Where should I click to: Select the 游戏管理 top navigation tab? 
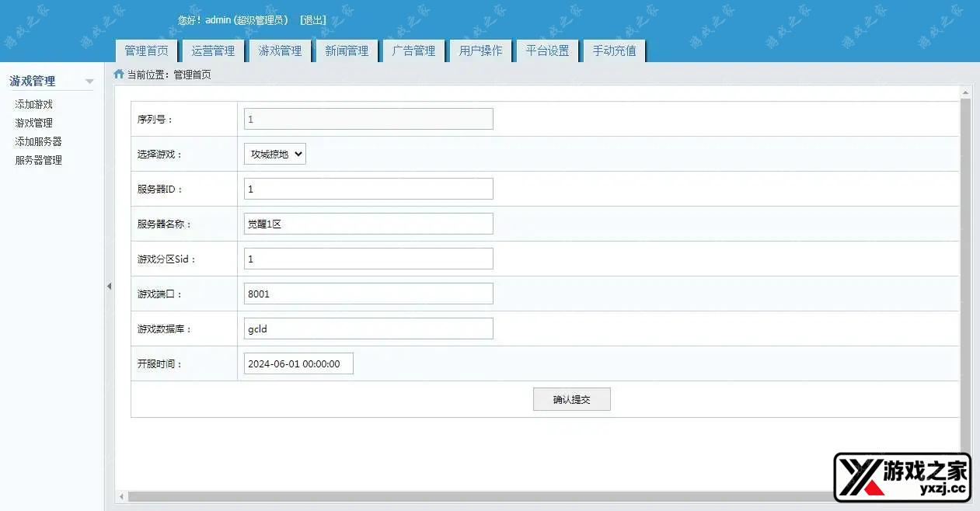(280, 51)
